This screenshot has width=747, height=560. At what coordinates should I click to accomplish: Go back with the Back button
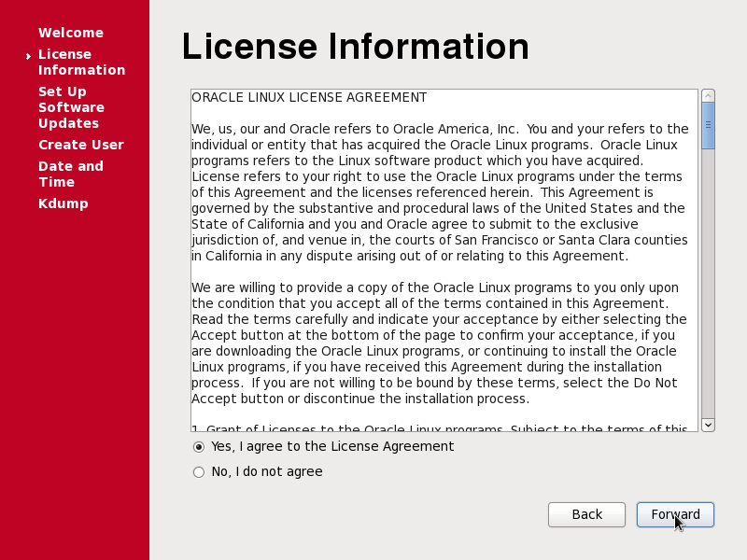[x=586, y=515]
